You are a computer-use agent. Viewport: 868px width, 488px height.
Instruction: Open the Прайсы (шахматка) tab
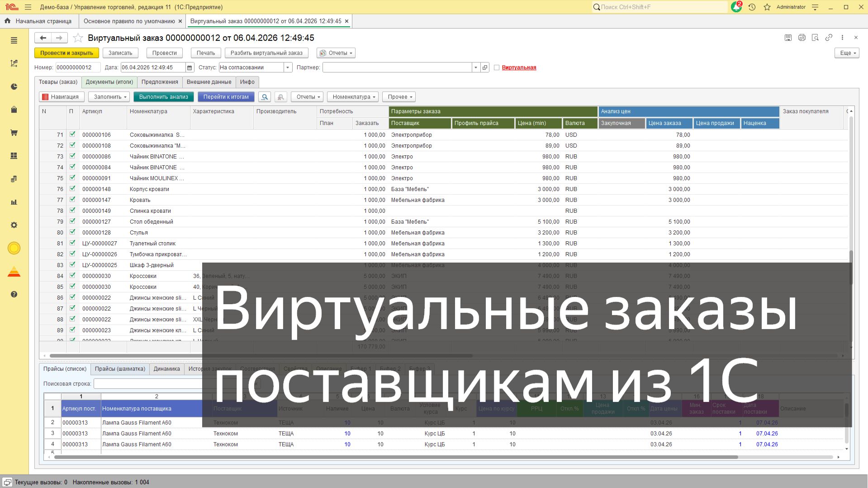click(120, 369)
